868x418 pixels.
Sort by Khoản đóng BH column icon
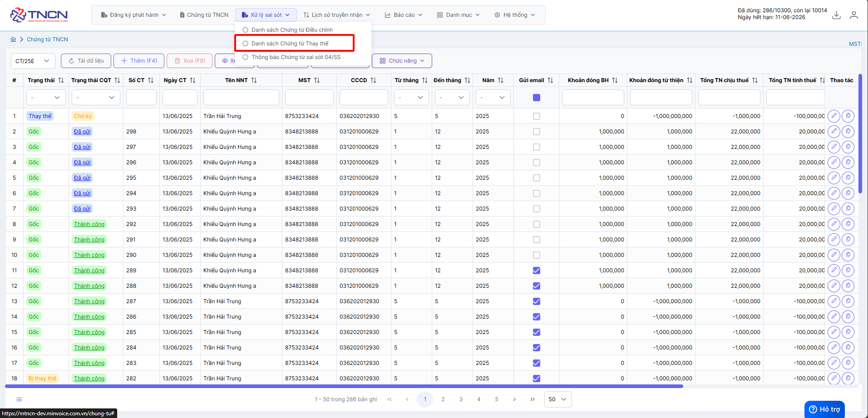click(x=615, y=80)
